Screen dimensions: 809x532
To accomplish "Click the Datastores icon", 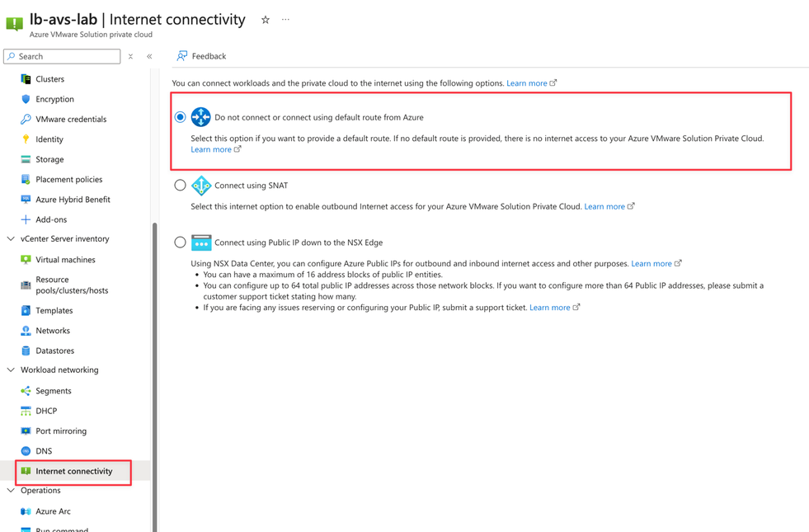I will [x=26, y=351].
